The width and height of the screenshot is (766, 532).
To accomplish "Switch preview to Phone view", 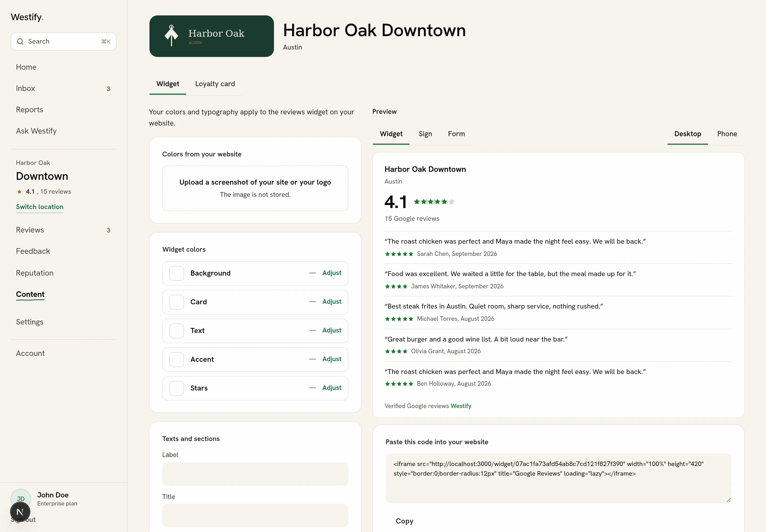I will pos(727,134).
